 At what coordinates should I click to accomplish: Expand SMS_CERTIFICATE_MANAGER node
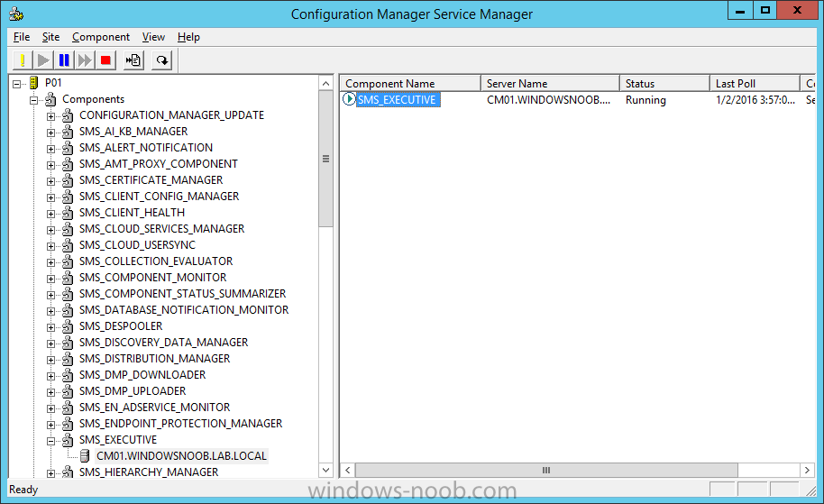[50, 181]
